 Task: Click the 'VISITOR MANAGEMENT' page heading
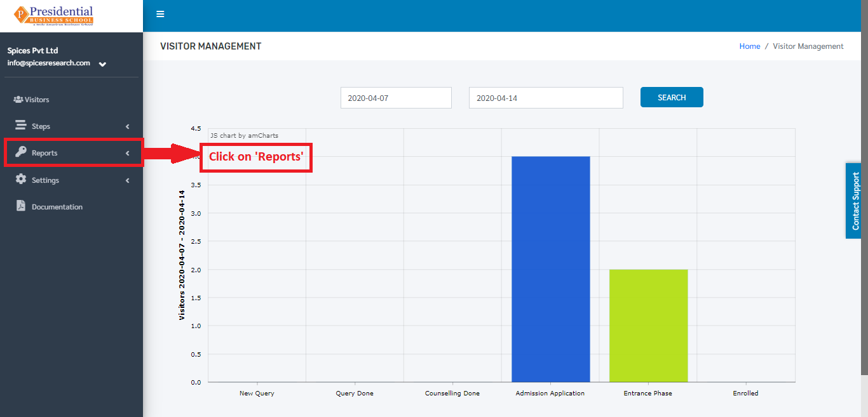211,46
